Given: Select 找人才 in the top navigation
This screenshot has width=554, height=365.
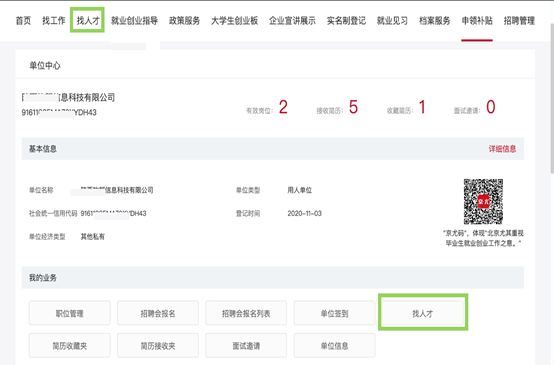Looking at the screenshot, I should (x=88, y=21).
